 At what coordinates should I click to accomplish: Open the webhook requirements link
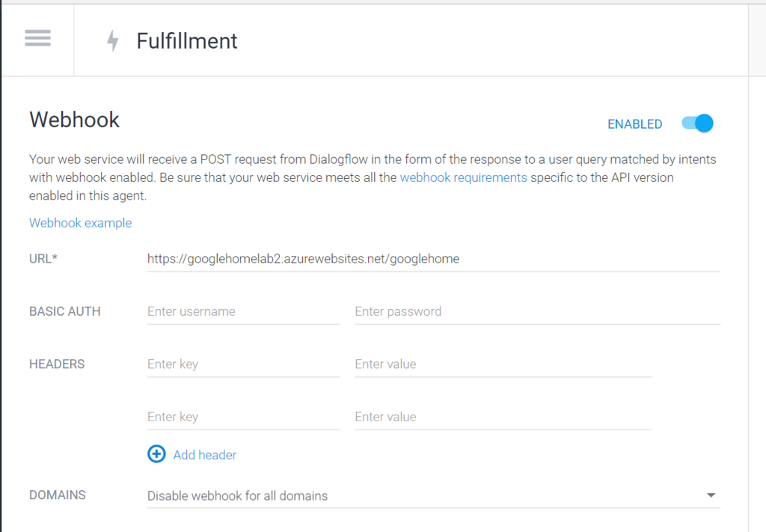pos(463,177)
